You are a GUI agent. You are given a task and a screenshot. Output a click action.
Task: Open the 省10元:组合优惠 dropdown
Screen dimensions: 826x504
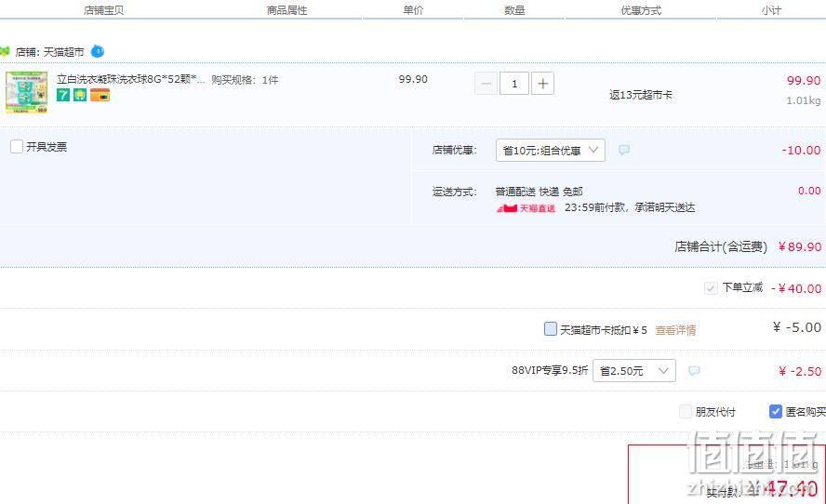click(551, 150)
